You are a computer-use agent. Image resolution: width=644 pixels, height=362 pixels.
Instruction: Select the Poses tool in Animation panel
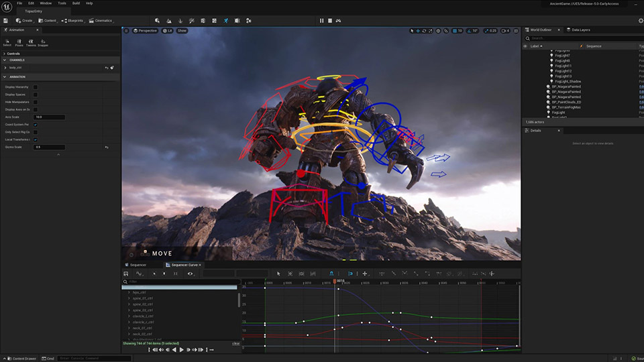point(19,43)
